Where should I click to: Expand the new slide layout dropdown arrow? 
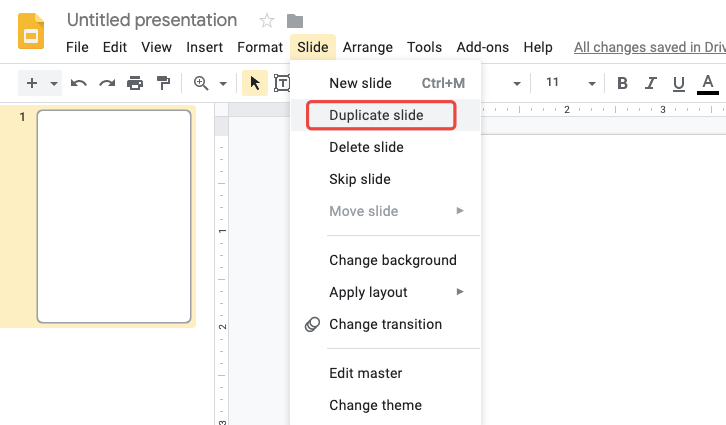click(54, 83)
